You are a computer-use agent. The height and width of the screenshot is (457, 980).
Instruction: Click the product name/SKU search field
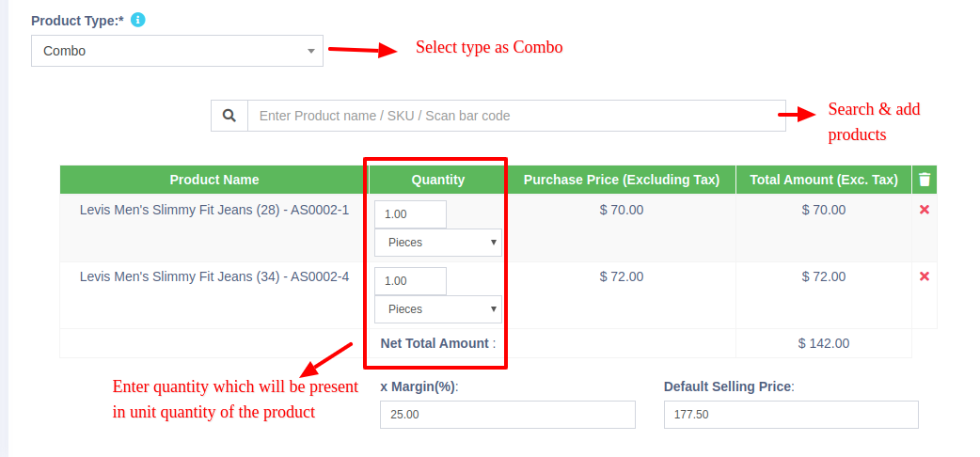[515, 116]
